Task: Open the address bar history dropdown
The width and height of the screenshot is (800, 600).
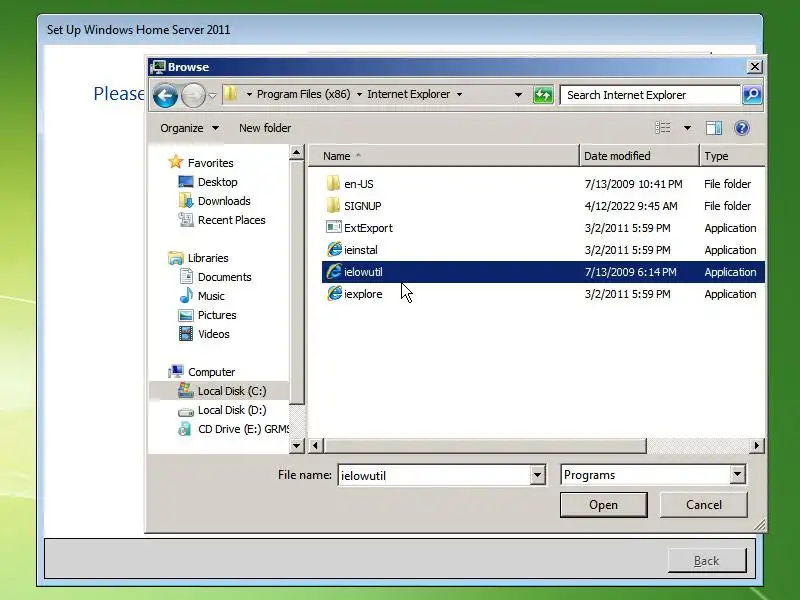Action: [x=518, y=95]
